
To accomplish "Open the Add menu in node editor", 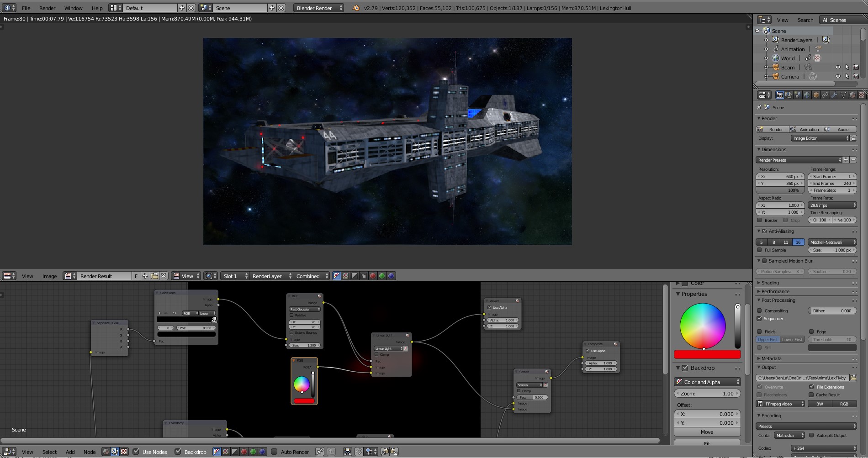I will pyautogui.click(x=70, y=452).
